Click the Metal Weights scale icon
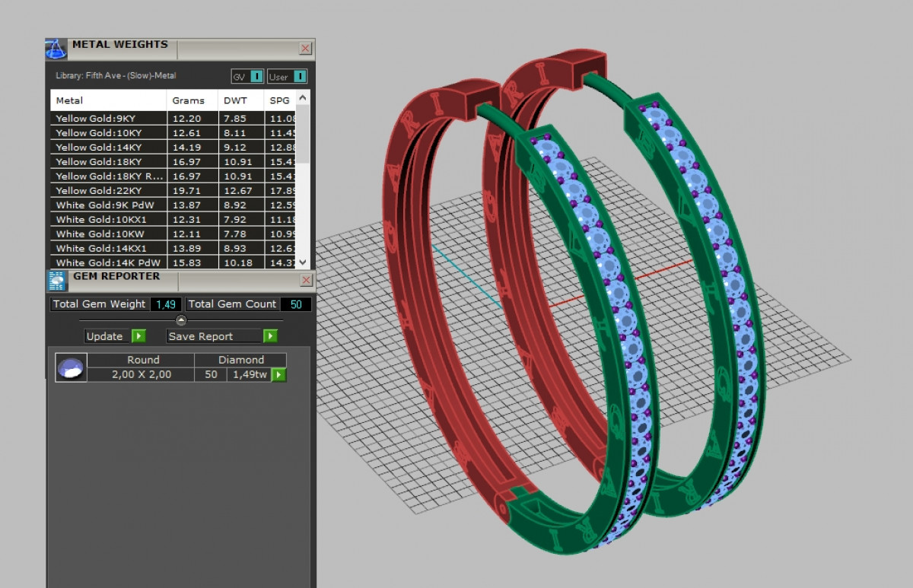The image size is (913, 588). click(57, 49)
